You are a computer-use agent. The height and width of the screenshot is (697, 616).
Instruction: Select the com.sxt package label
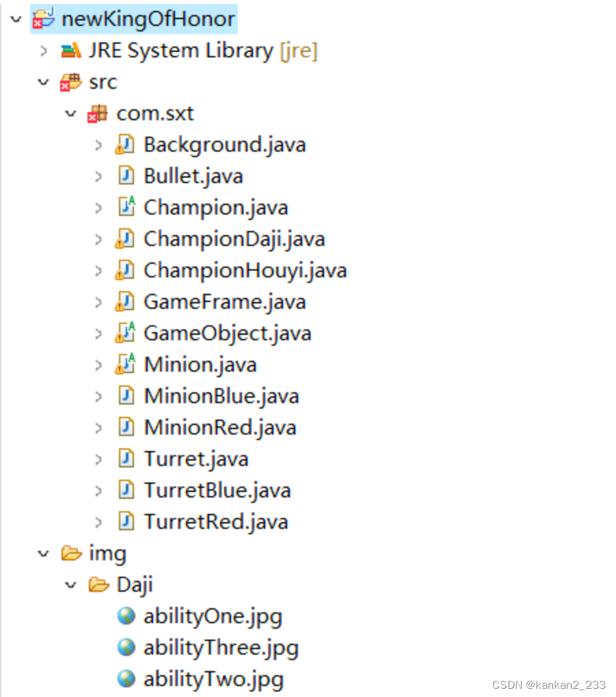(x=155, y=114)
